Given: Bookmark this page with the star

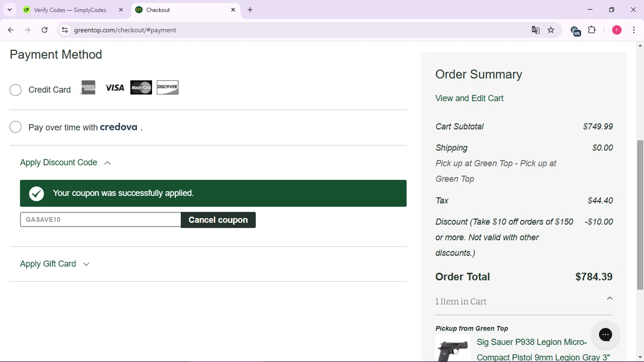Looking at the screenshot, I should pyautogui.click(x=551, y=30).
